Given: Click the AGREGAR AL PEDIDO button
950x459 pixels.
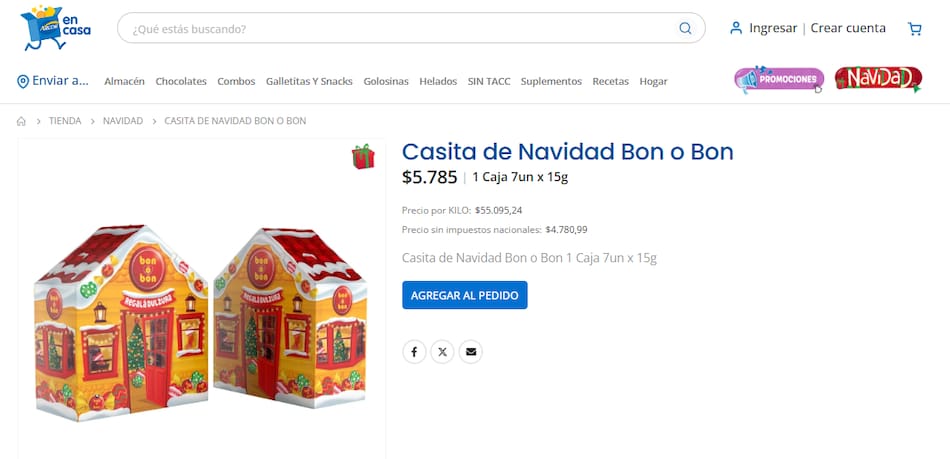Looking at the screenshot, I should click(465, 295).
